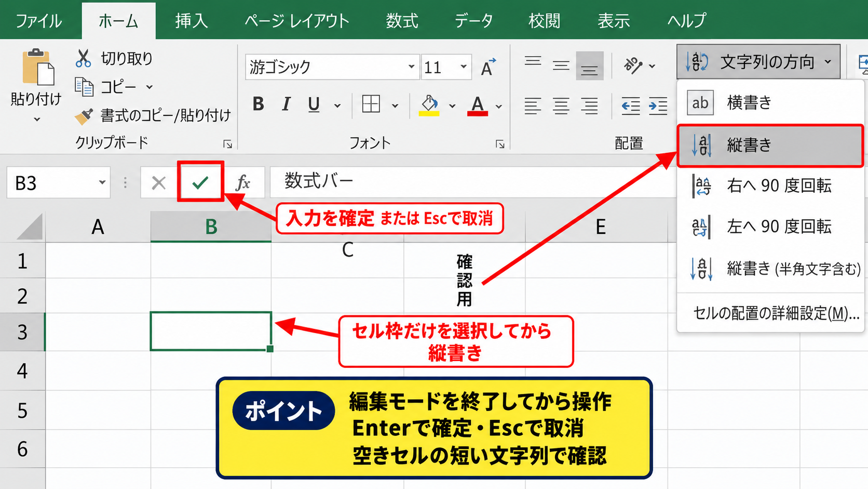Click the Orientation angle icon
Screen dimensions: 868x489
pyautogui.click(x=633, y=65)
